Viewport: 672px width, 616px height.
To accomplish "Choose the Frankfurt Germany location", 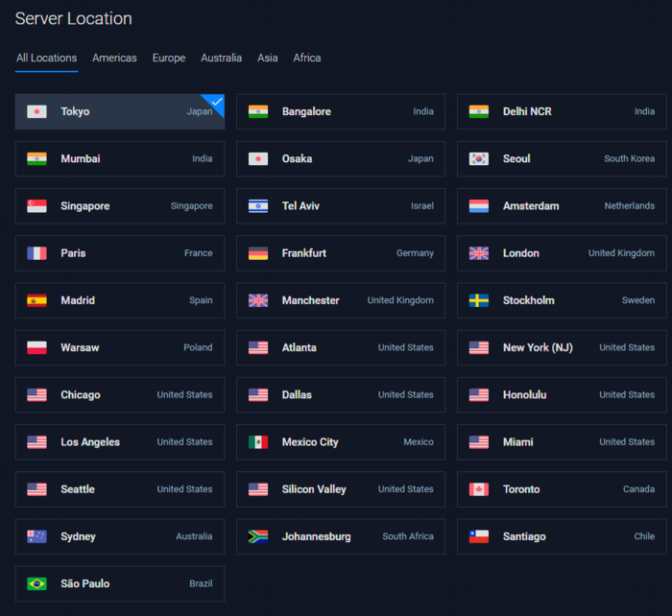I will [x=340, y=253].
